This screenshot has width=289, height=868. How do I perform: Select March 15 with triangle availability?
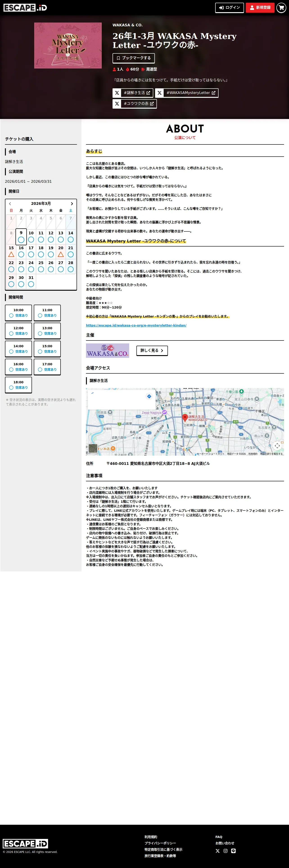(11, 252)
